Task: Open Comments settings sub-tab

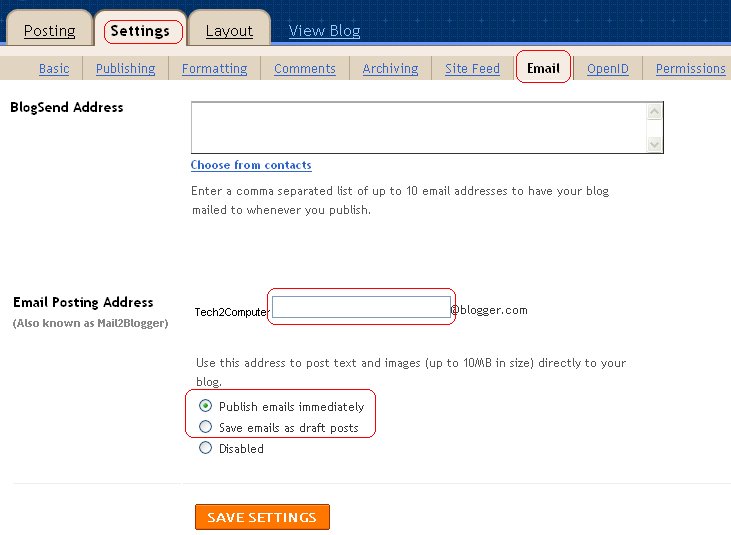Action: (x=305, y=69)
